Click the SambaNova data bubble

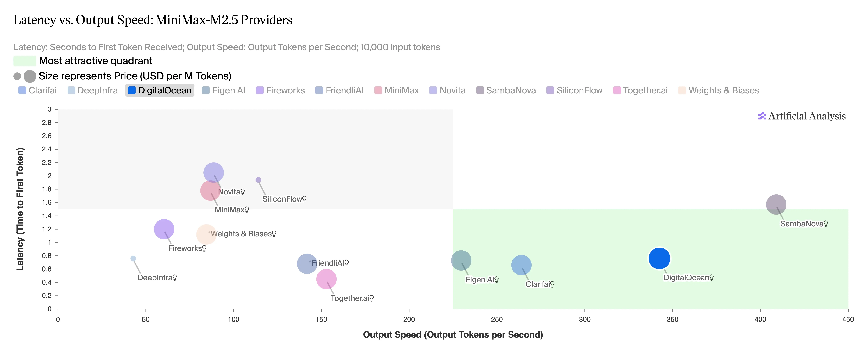(x=776, y=204)
